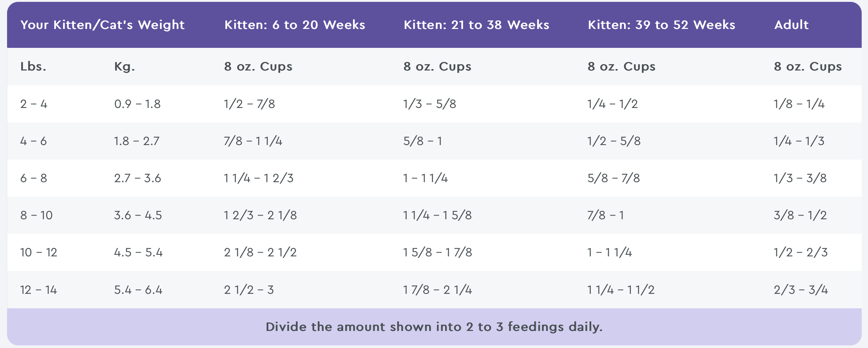
Task: Select the '6 – 8' lbs weight cell
Action: pos(34,178)
